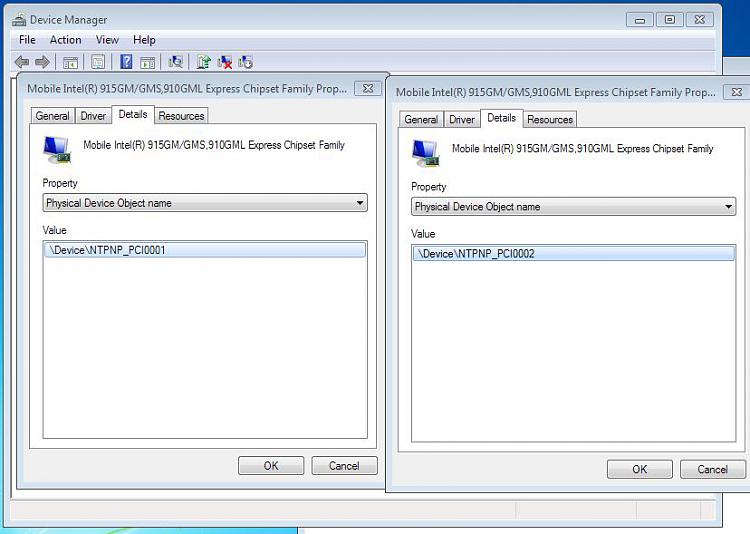Click the Uninstall device icon with red X
The height and width of the screenshot is (534, 750).
click(x=225, y=62)
